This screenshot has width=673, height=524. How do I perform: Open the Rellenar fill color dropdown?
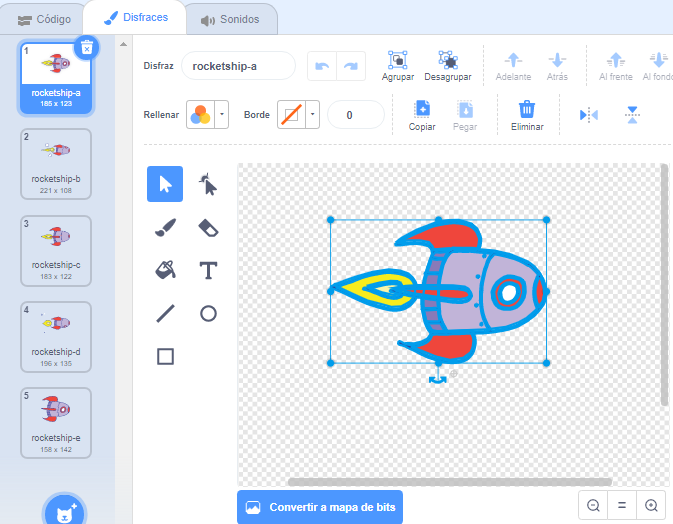(x=221, y=114)
